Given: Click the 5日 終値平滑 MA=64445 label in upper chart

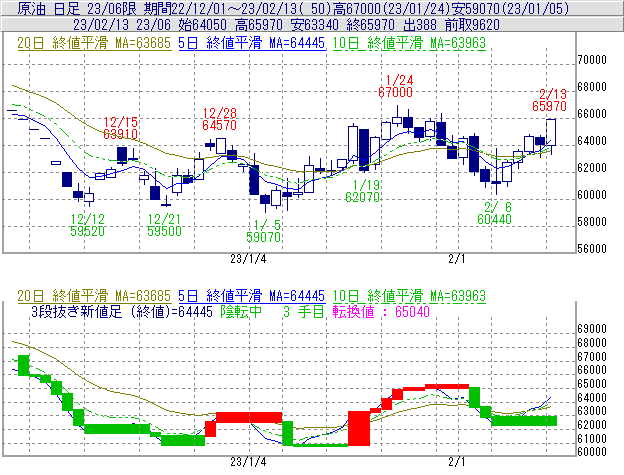Looking at the screenshot, I should point(252,43).
